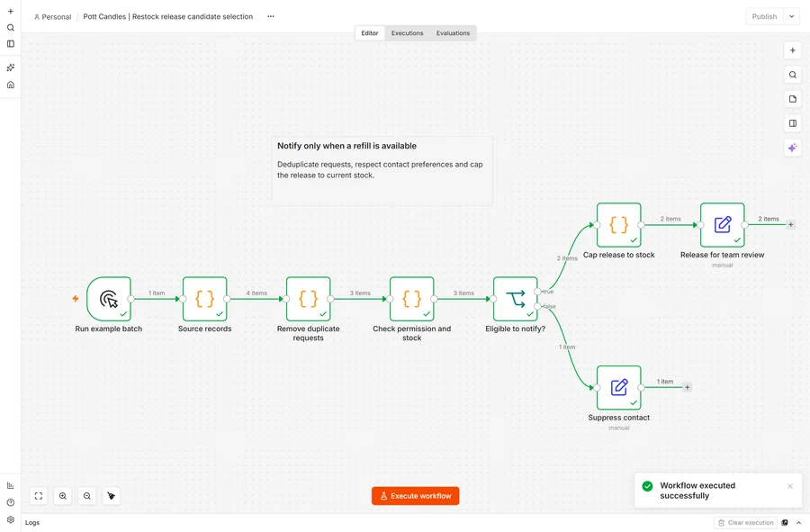Switch to the Editor tab

pos(369,33)
